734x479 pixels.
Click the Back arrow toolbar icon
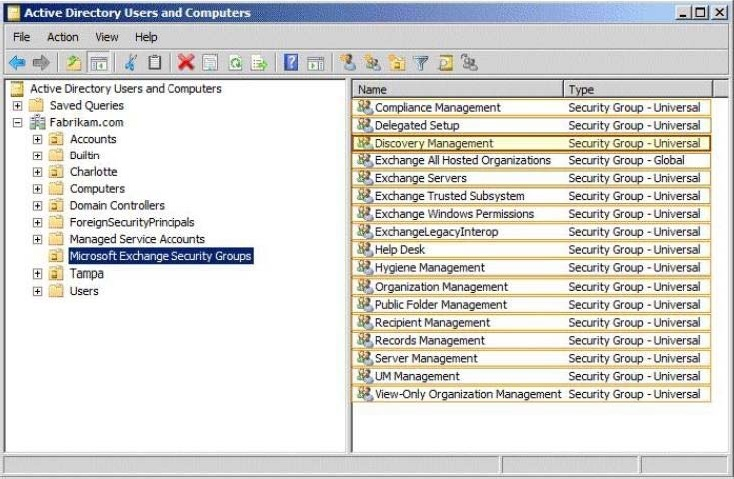[17, 62]
